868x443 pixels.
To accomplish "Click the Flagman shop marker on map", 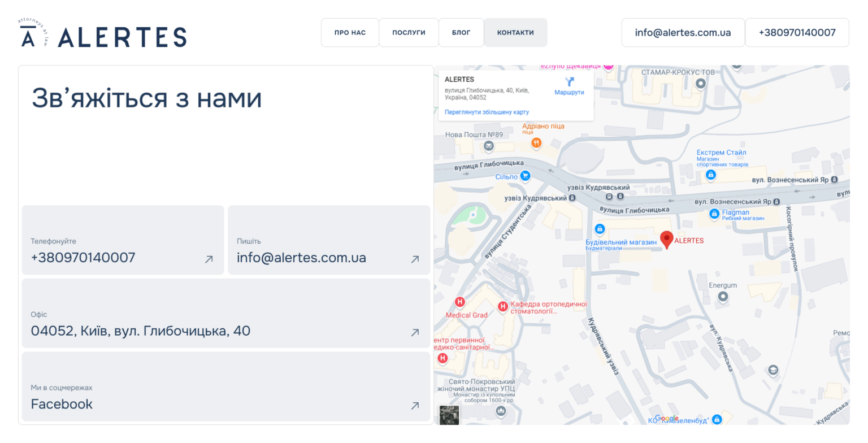I will 714,214.
